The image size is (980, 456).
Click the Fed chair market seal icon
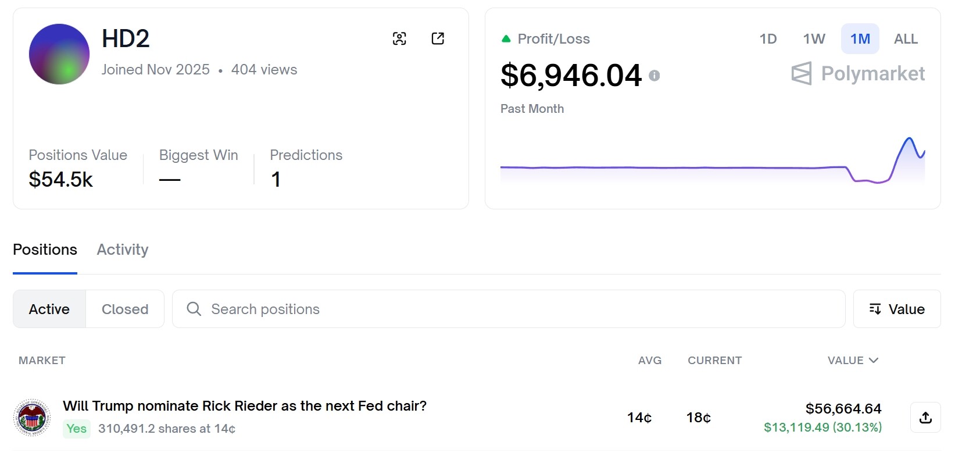coord(32,418)
